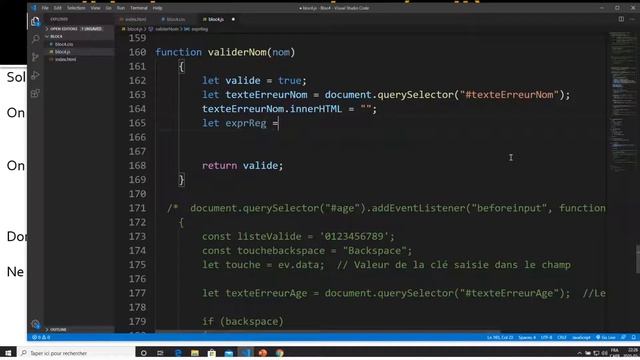
Task: Click the CRLF end-of-line setting
Action: pos(562,338)
